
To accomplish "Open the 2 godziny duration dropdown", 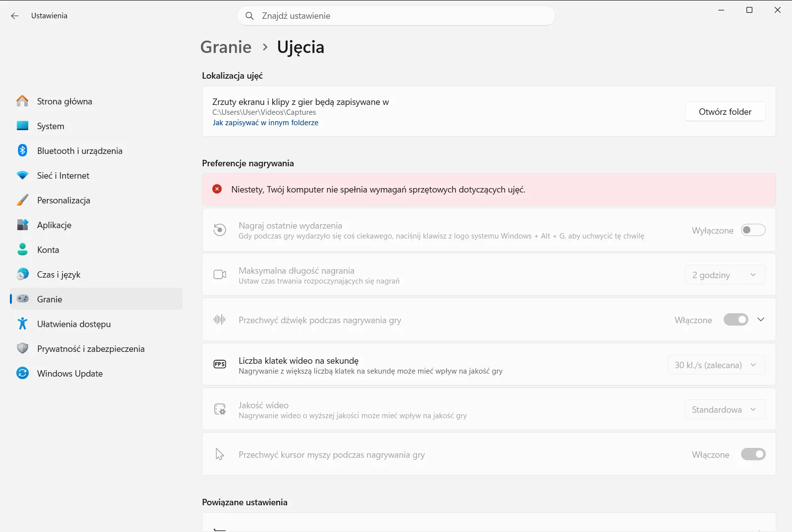I will [x=725, y=275].
